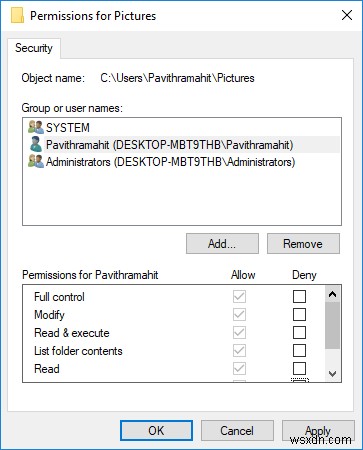This screenshot has width=363, height=450.
Task: Click the Add... button
Action: 222,244
